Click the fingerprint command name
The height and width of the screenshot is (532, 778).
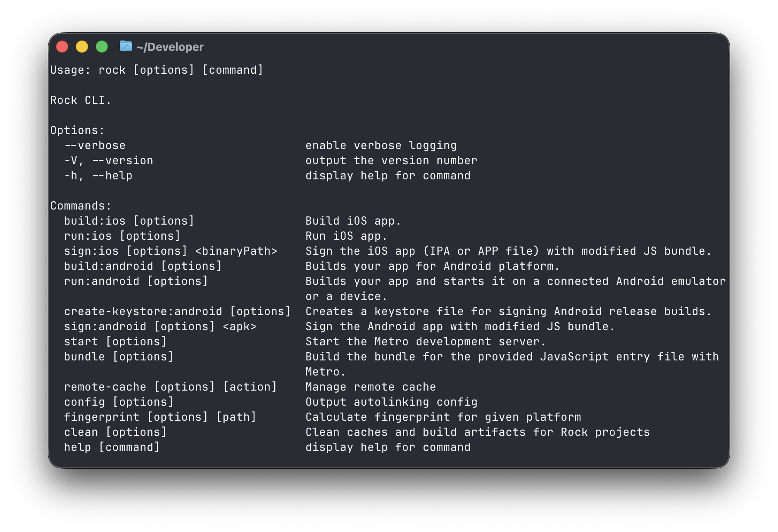102,417
